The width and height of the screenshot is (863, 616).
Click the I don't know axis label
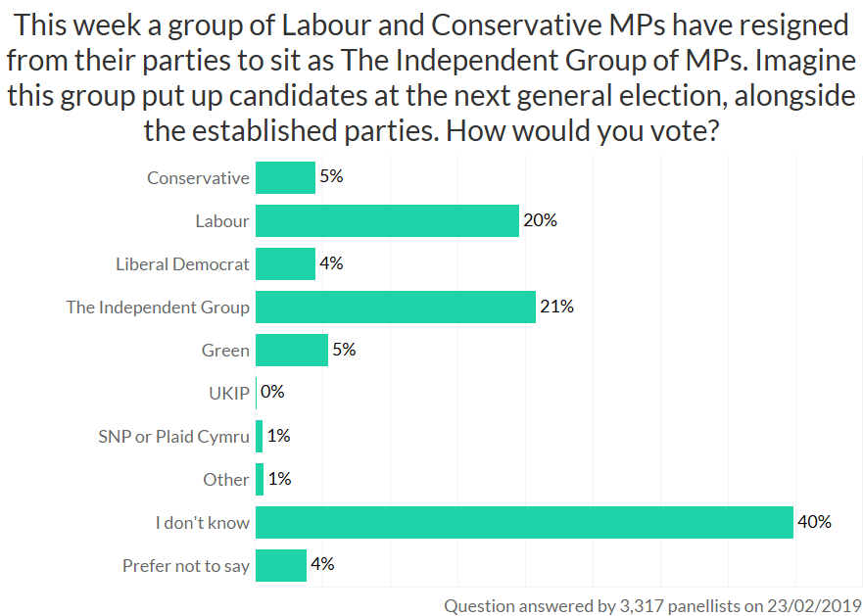(203, 523)
